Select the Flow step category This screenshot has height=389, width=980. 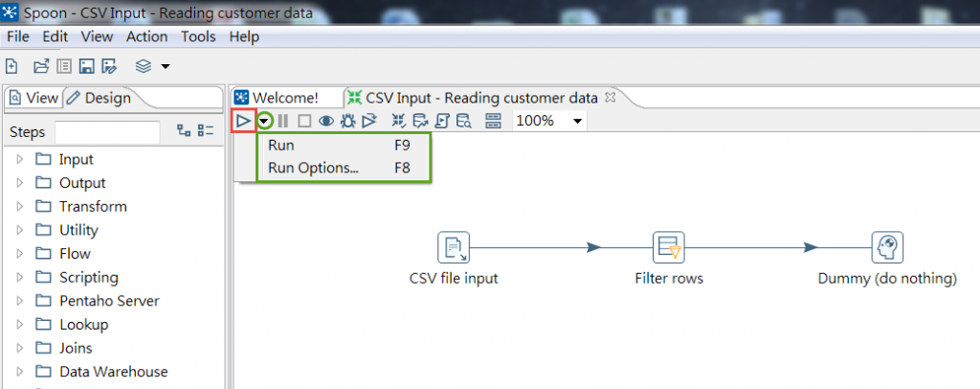tap(75, 254)
